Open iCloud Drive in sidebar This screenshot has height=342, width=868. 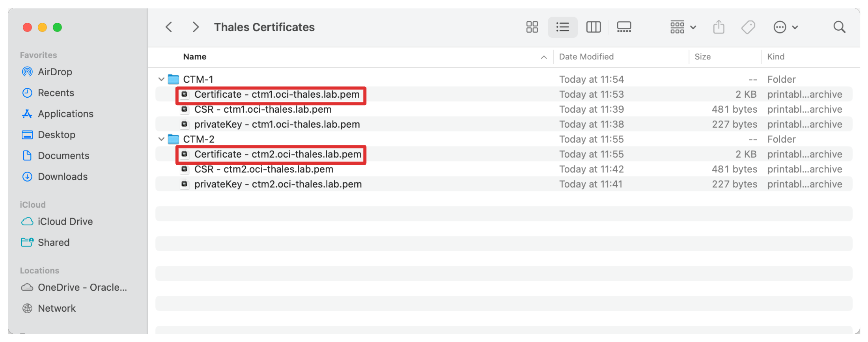coord(65,221)
